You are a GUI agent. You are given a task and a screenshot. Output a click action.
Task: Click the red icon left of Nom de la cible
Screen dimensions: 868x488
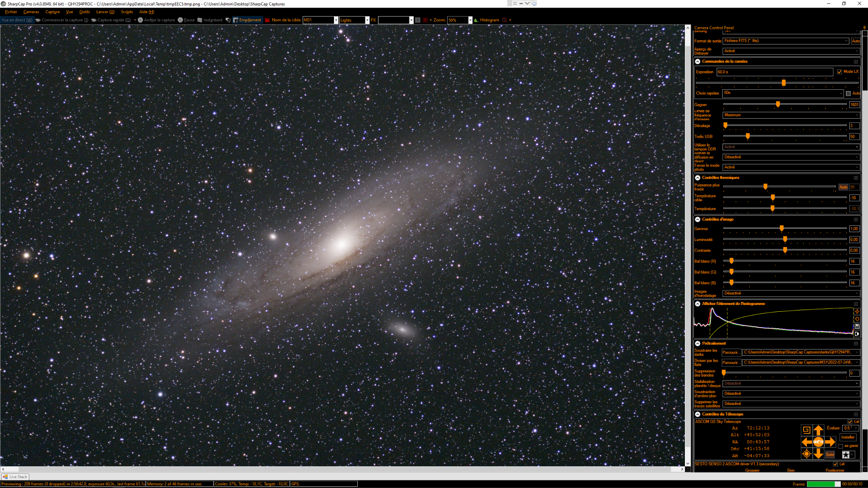pyautogui.click(x=267, y=20)
